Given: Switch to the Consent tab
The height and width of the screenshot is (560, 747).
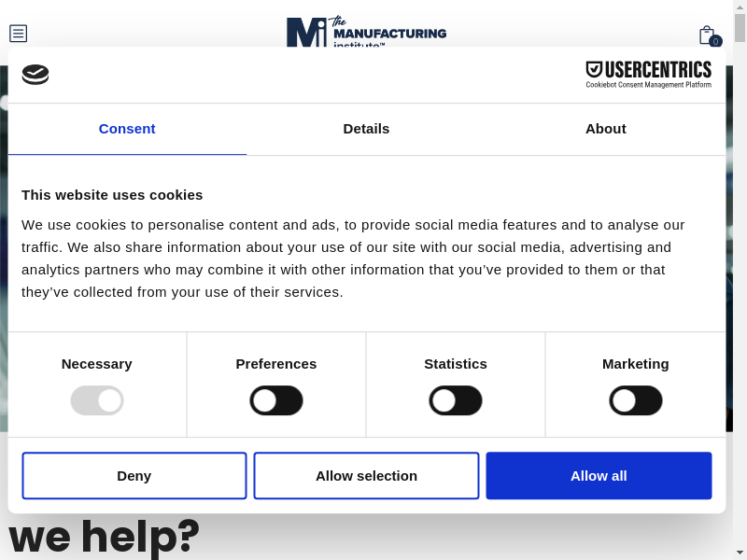Looking at the screenshot, I should [x=127, y=129].
